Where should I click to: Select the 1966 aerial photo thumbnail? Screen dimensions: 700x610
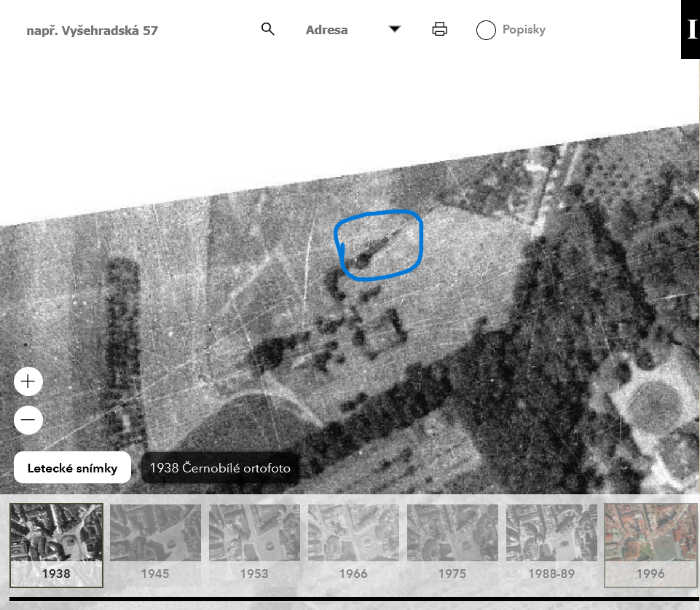coord(353,544)
